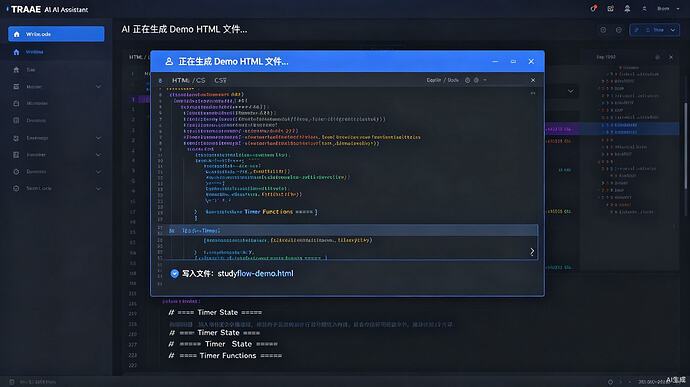Open the account name dropdown arrow
Viewport: 690px width, 387px height.
678,9
